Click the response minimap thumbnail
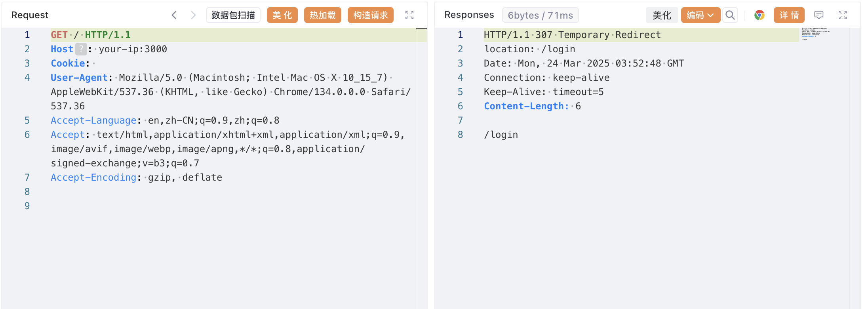868x309 pixels. (x=815, y=34)
